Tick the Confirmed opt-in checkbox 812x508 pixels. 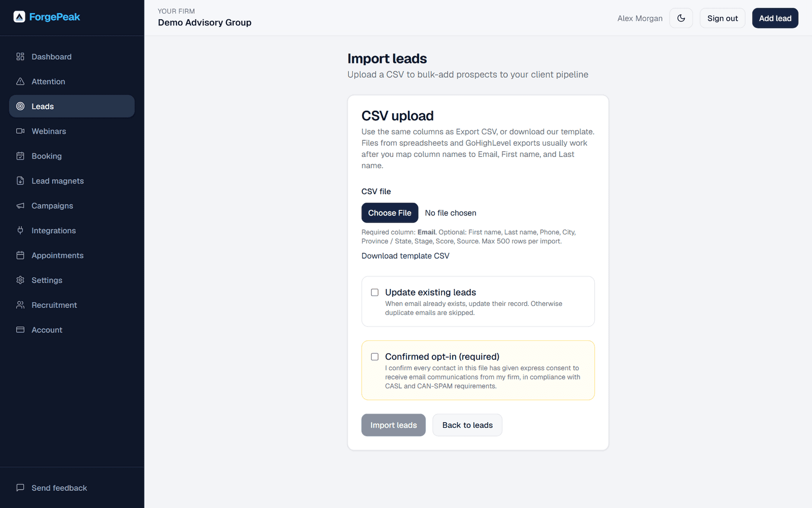375,357
